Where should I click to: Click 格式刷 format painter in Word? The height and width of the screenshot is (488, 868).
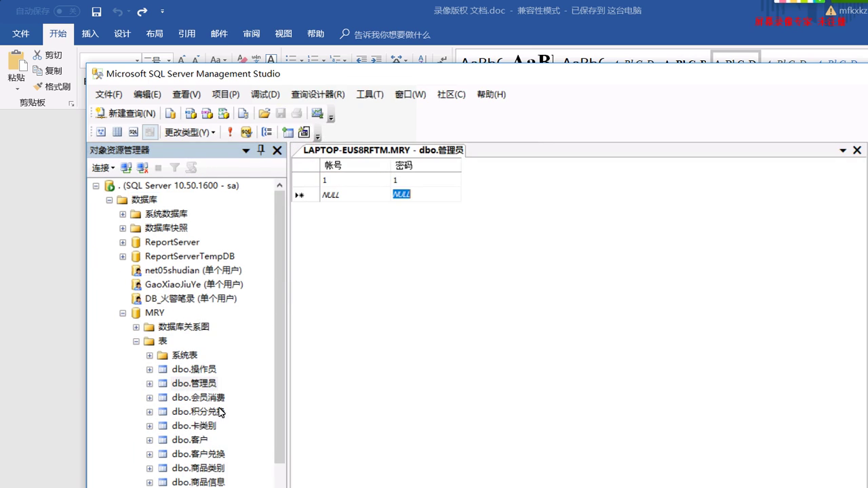52,87
